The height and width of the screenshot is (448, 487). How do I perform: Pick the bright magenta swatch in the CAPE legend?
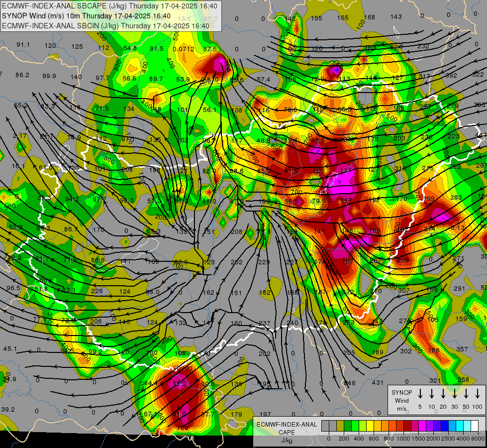tap(422, 426)
